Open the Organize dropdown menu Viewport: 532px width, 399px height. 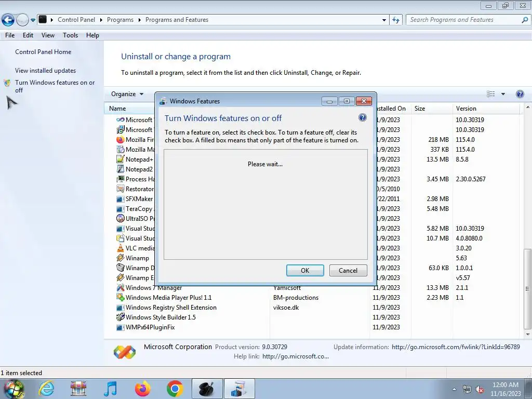click(127, 94)
